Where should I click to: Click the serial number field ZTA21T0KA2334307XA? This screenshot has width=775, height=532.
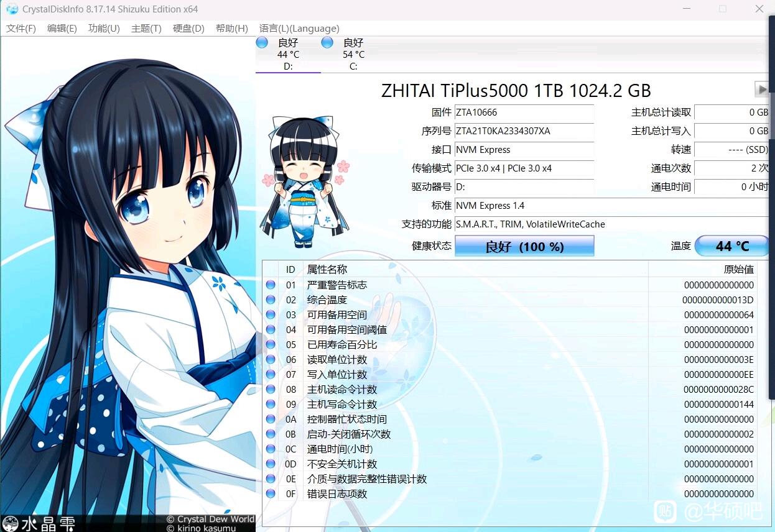point(524,131)
